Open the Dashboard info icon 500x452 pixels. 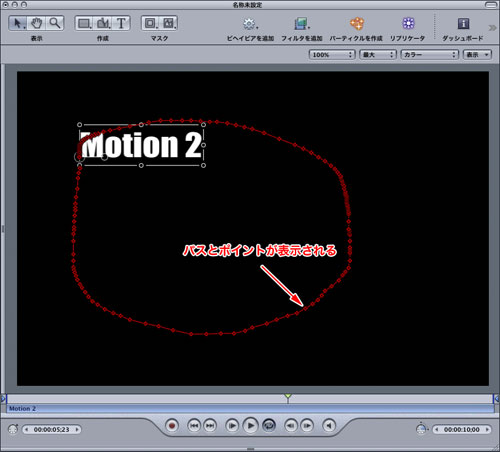click(463, 23)
